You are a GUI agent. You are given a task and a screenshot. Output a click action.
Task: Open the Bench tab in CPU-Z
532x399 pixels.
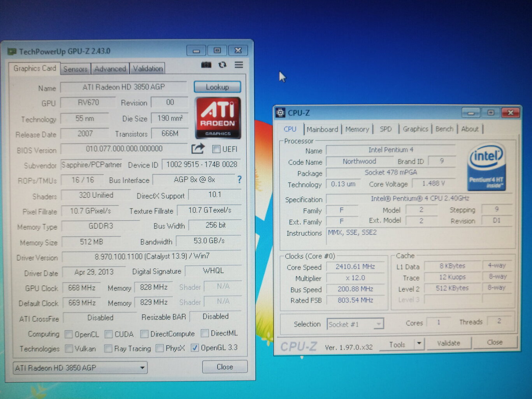tap(444, 129)
